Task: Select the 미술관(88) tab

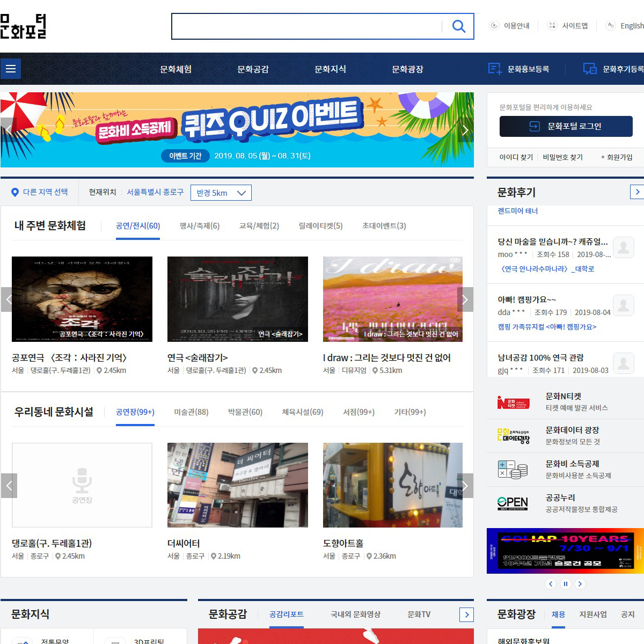Action: coord(191,412)
